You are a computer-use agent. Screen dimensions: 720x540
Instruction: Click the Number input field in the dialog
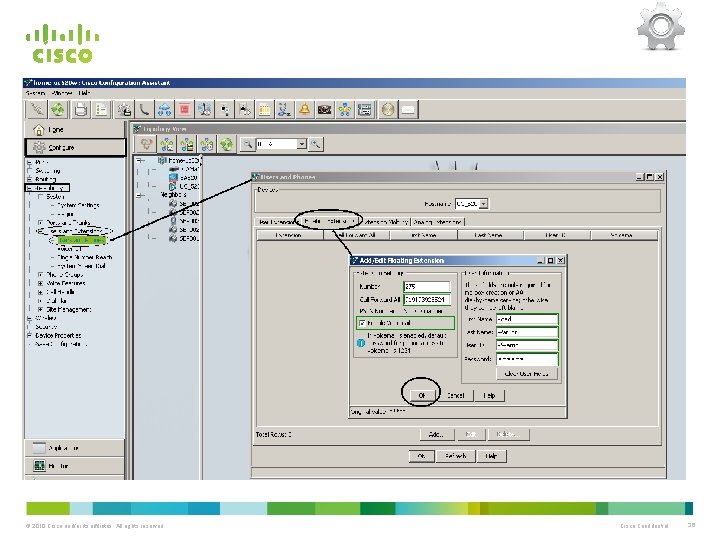427,286
